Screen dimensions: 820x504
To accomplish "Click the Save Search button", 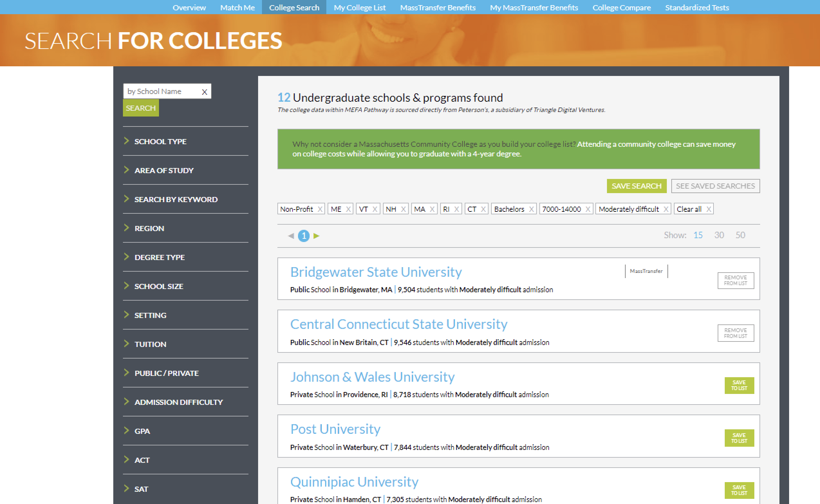I will click(x=636, y=186).
